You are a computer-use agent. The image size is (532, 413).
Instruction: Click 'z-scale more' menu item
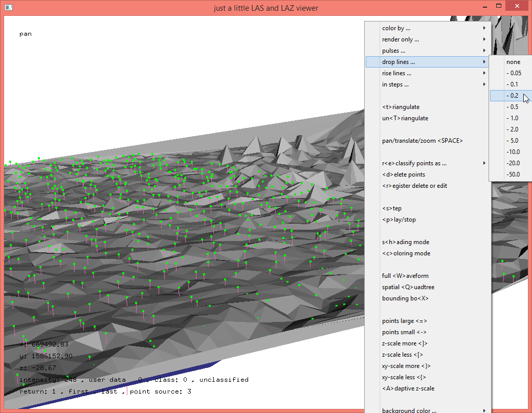(405, 343)
